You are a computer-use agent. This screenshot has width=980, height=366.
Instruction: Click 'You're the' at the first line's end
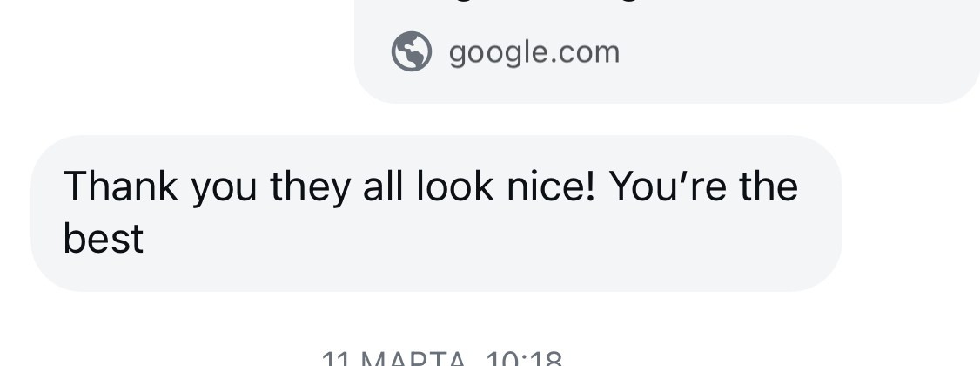click(703, 186)
